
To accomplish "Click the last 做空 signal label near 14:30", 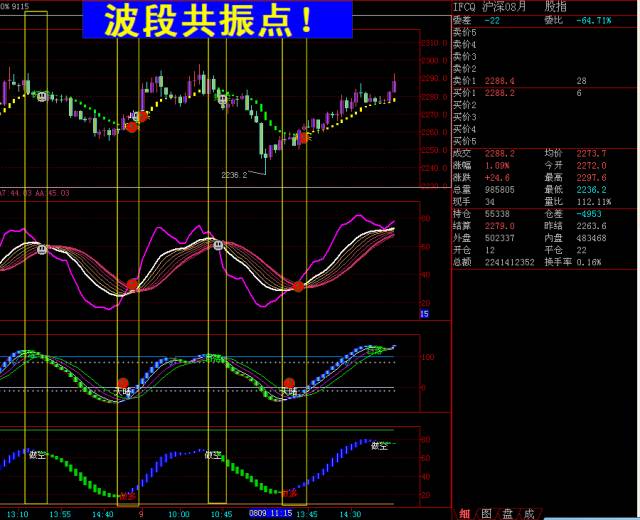I will (x=379, y=446).
